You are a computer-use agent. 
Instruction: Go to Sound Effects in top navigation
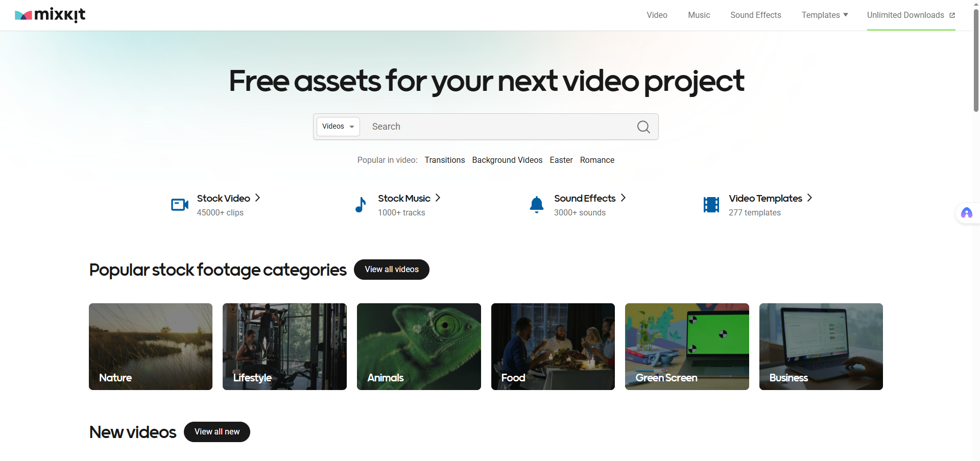(755, 15)
